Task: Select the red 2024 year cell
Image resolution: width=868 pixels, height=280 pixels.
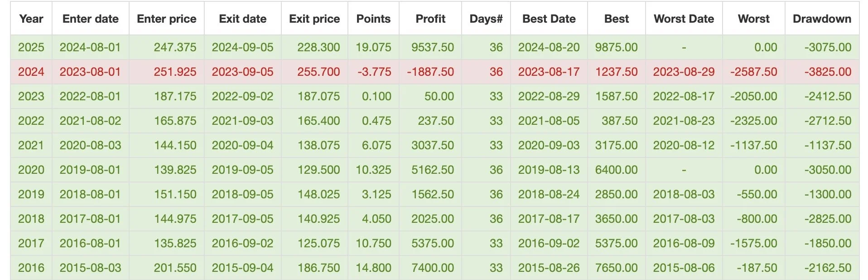Action: tap(31, 72)
